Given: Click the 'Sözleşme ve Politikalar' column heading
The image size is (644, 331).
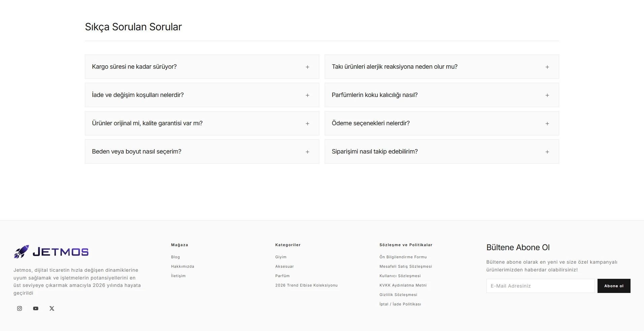Looking at the screenshot, I should 406,245.
